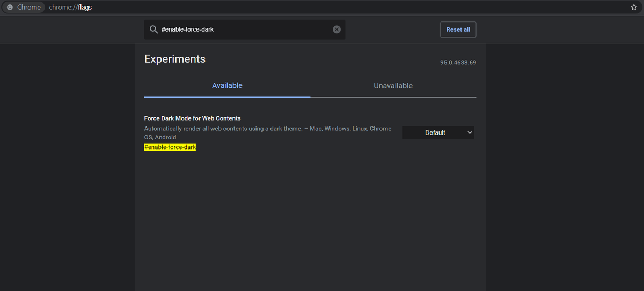Select the Force Dark Mode for Web Contents title
The width and height of the screenshot is (644, 291).
pos(192,118)
